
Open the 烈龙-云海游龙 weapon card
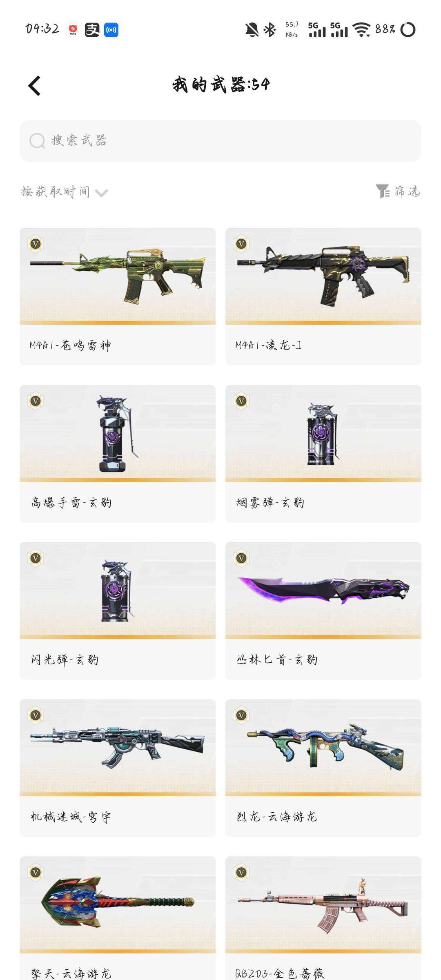tap(323, 768)
